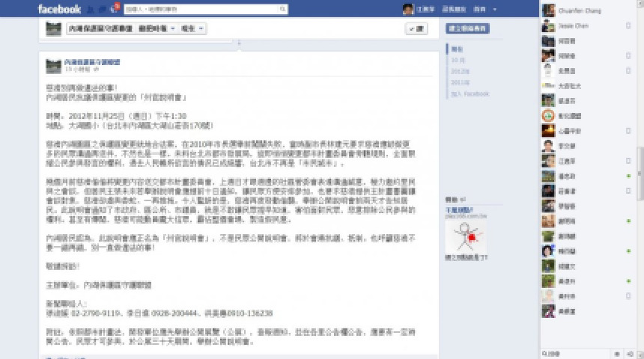
Task: Select the topmost entry in the timeline navigator
Action: coord(457,49)
